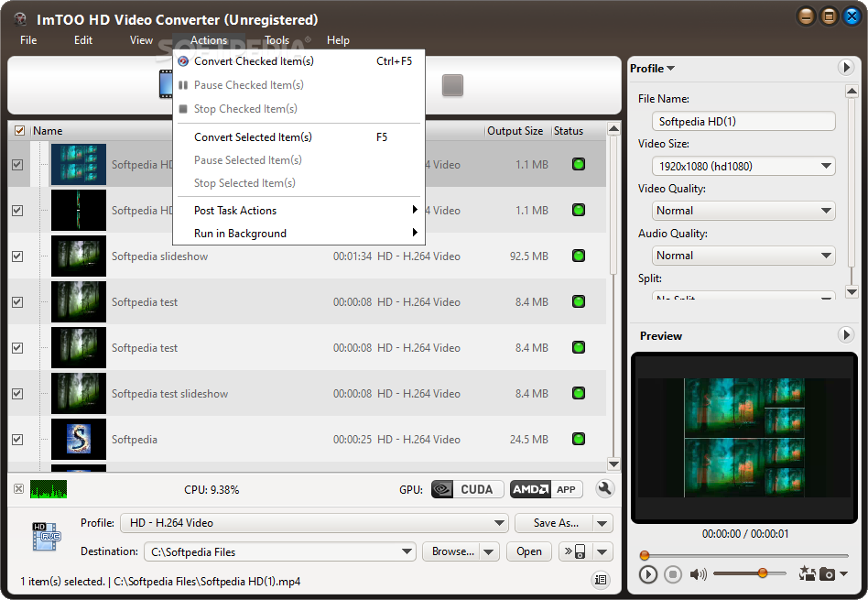Open the Edit menu

[x=83, y=40]
